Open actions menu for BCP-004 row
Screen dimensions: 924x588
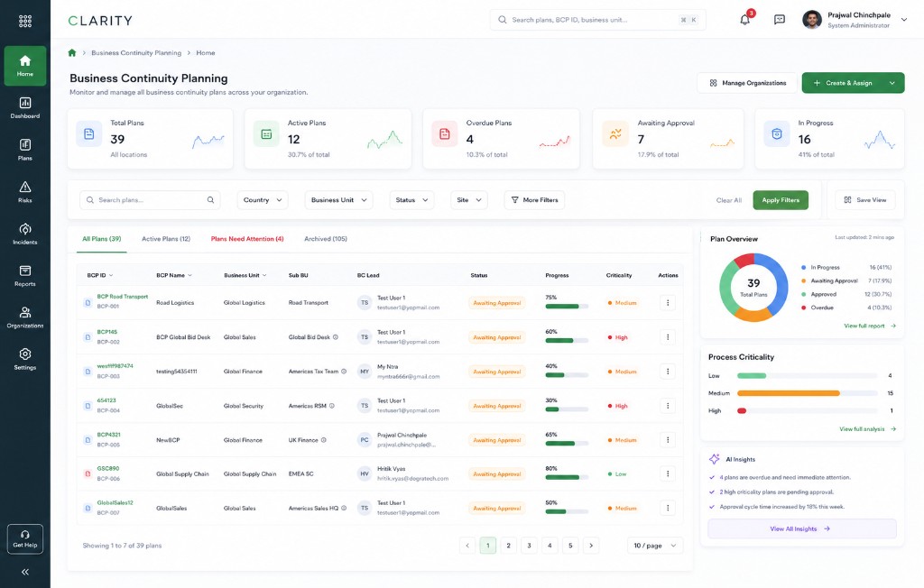pos(667,405)
